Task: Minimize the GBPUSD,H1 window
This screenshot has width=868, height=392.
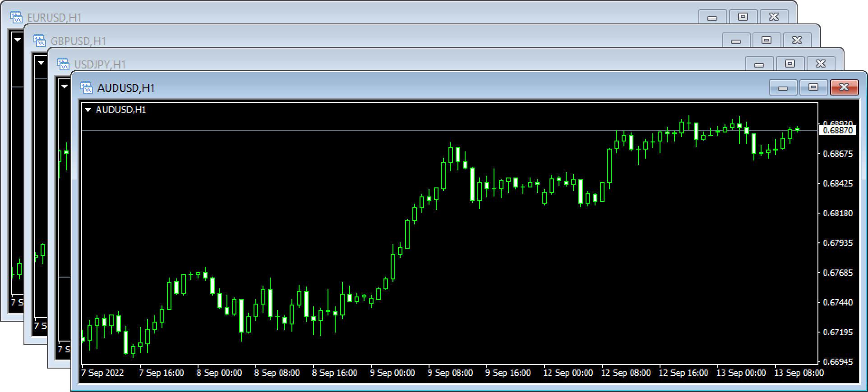Action: (736, 41)
